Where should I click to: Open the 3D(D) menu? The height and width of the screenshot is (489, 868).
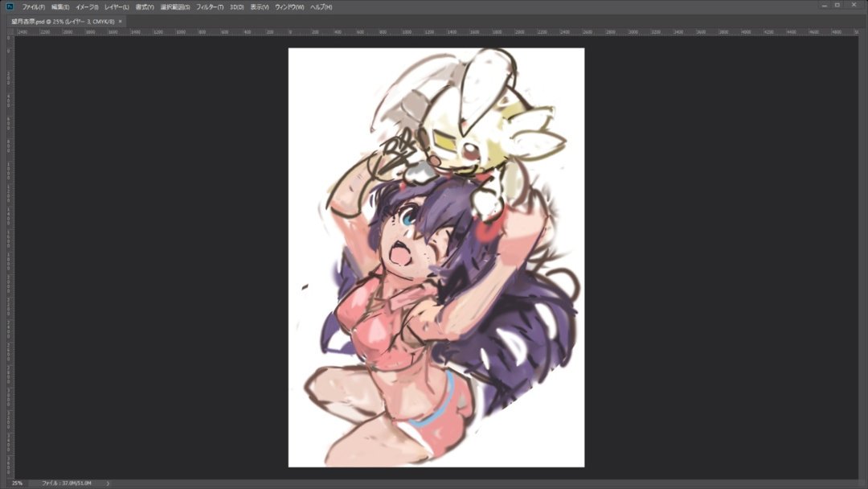(237, 7)
